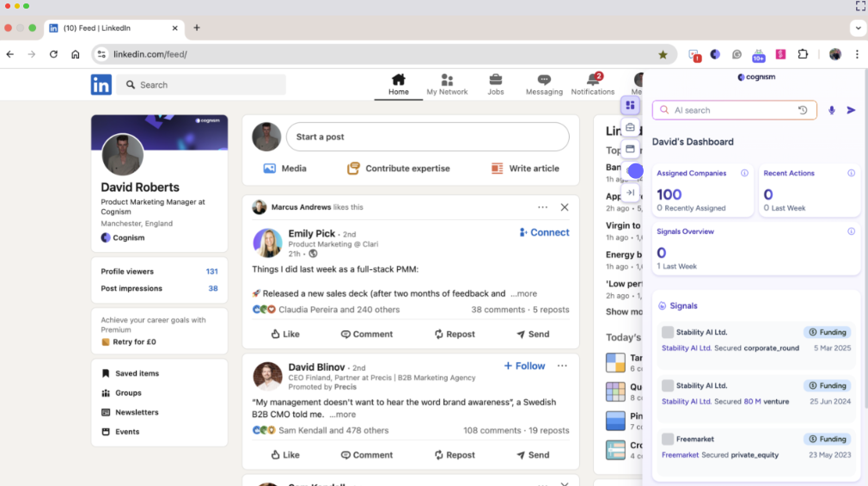This screenshot has height=486, width=868.
Task: Open Stability AI Ltd. link dated 5 Mar 2025
Action: pyautogui.click(x=687, y=348)
